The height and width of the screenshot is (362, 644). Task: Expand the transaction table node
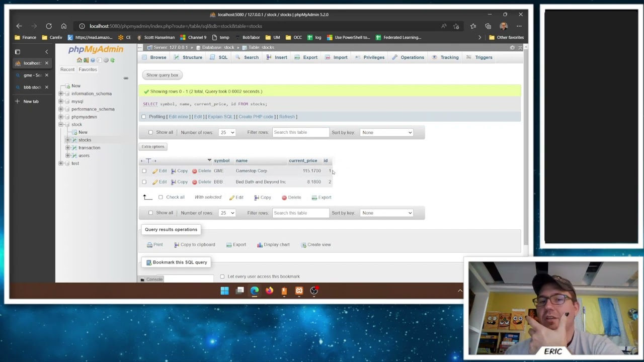67,148
